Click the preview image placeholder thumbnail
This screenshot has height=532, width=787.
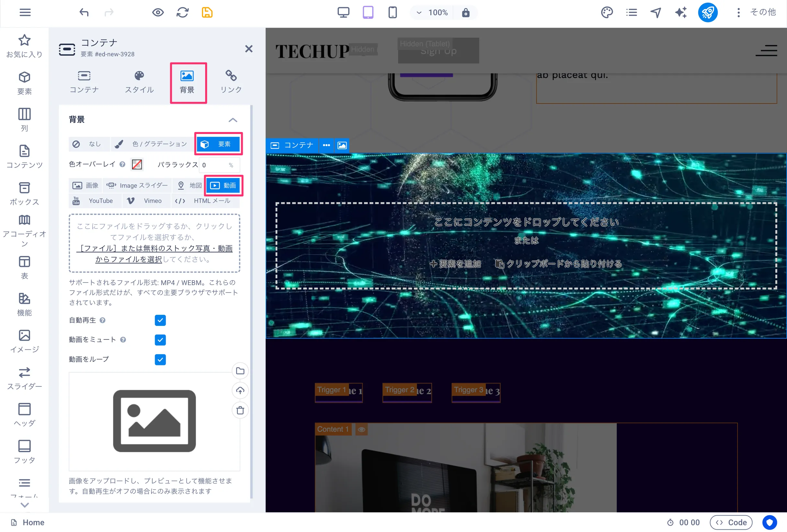[x=154, y=421]
